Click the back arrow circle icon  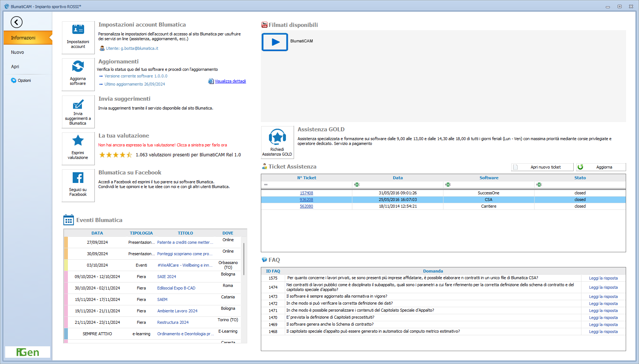pos(17,22)
